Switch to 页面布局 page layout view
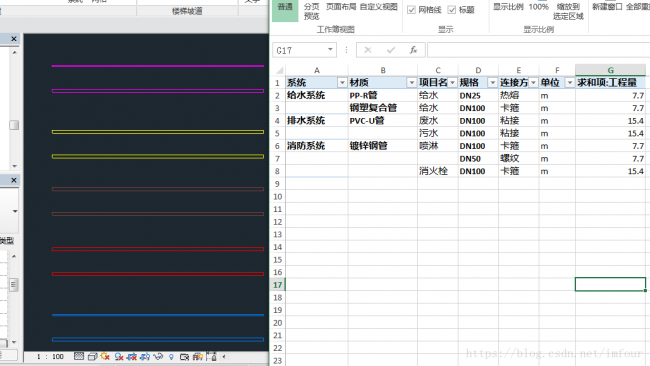This screenshot has width=650, height=366. click(x=341, y=7)
